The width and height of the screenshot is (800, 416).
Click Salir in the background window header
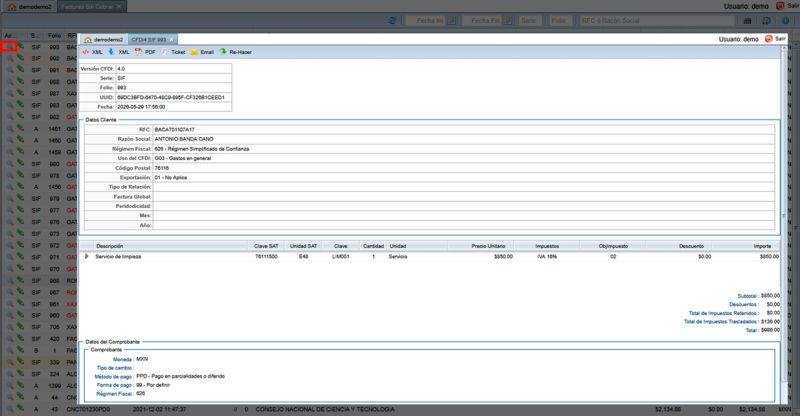click(788, 6)
